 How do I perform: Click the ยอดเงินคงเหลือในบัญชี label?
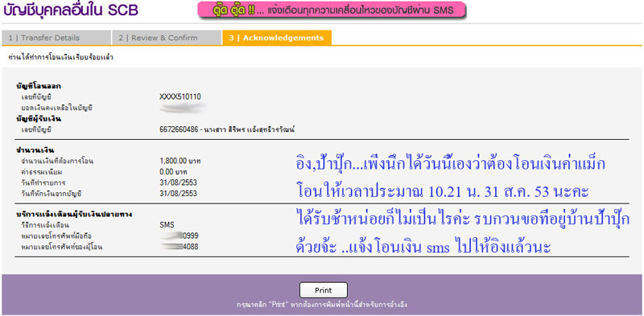coord(56,108)
